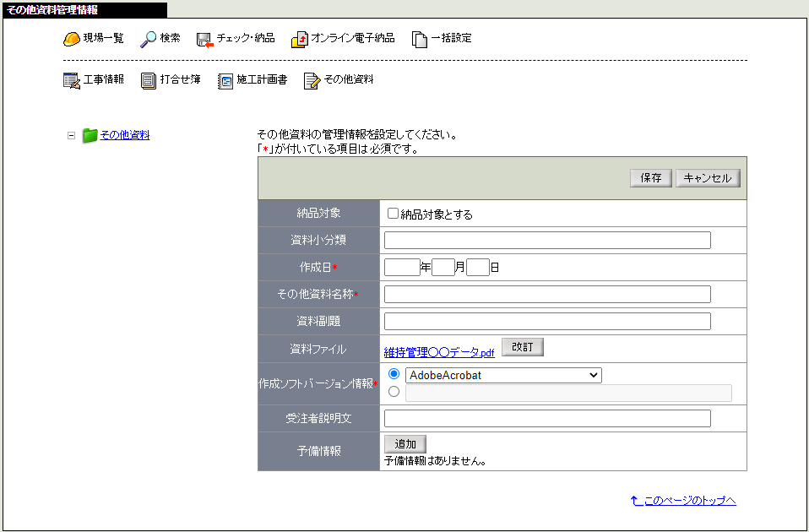
Task: Go to その他資料 section label in toolbar
Action: (349, 79)
